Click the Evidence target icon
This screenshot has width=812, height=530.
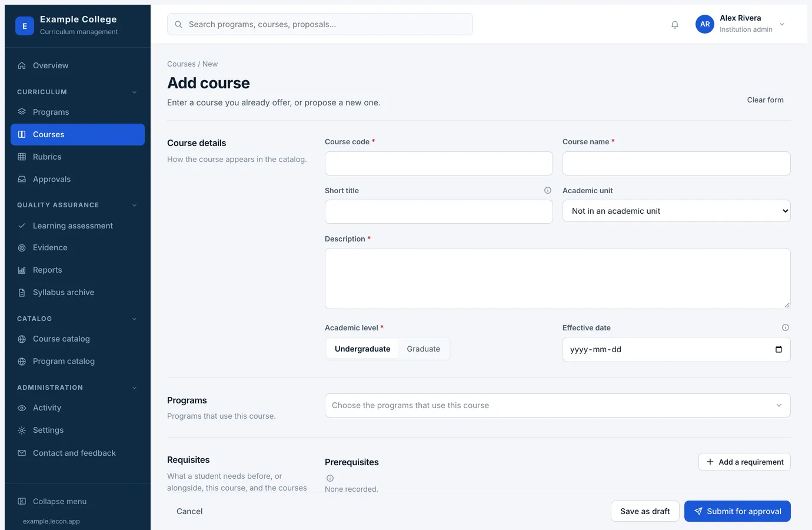pos(22,248)
